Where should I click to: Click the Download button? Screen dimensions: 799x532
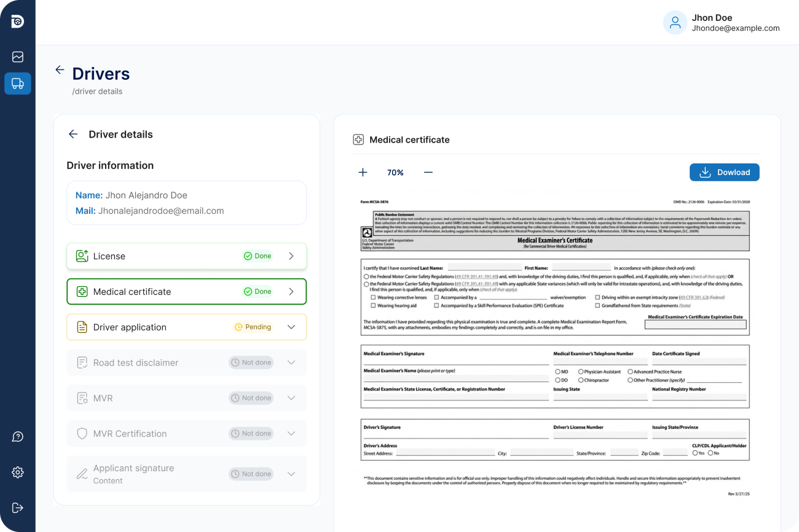click(724, 173)
